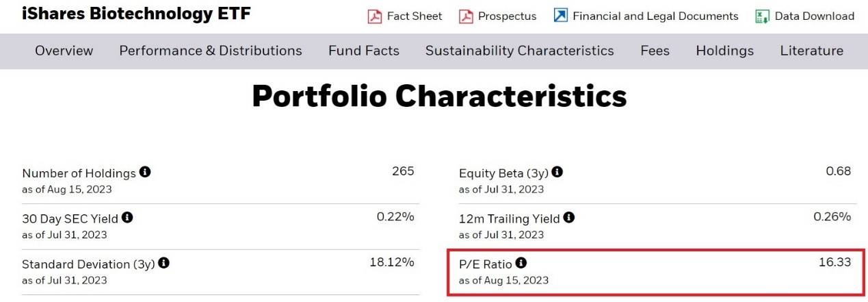Show info for P/E Ratio

click(x=521, y=263)
